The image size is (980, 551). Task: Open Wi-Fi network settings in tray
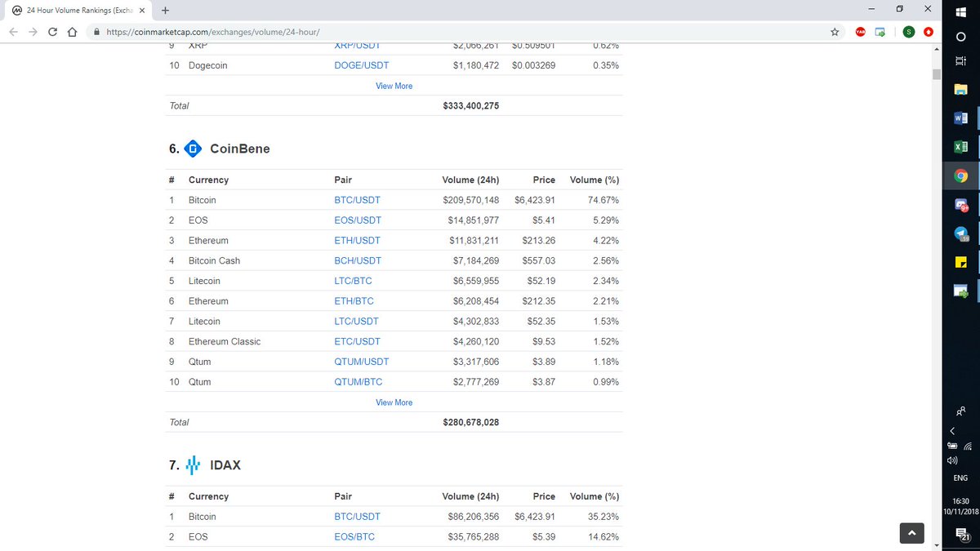[968, 446]
